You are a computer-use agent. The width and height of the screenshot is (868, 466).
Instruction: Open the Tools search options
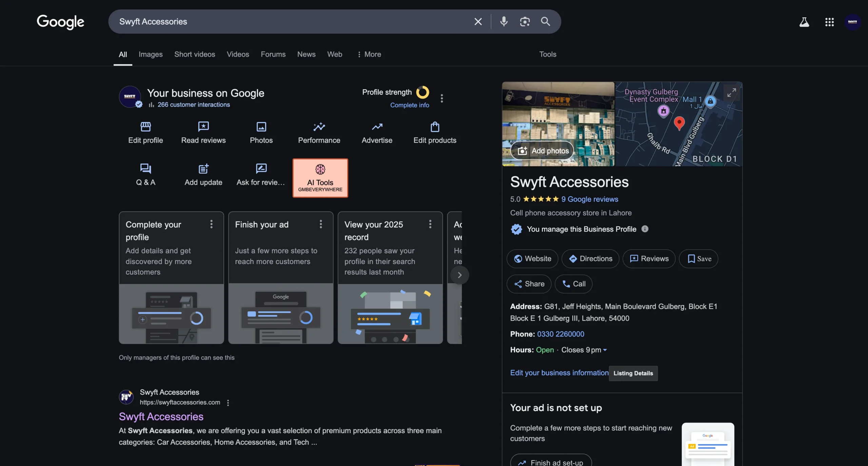click(x=548, y=54)
